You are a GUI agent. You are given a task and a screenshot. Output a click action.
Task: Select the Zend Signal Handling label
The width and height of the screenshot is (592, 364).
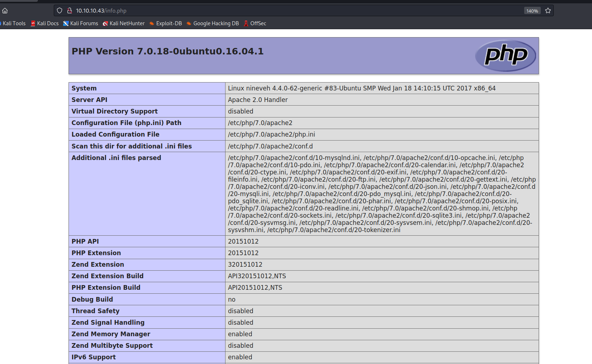pyautogui.click(x=108, y=323)
